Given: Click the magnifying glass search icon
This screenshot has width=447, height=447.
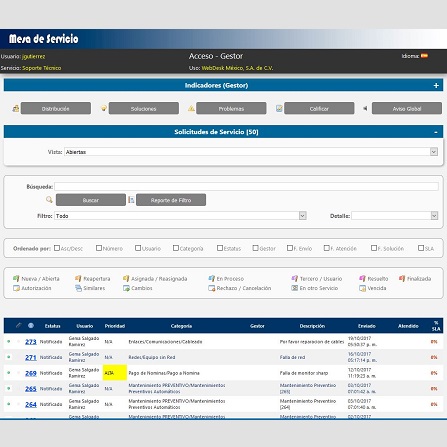Looking at the screenshot, I should tap(49, 200).
